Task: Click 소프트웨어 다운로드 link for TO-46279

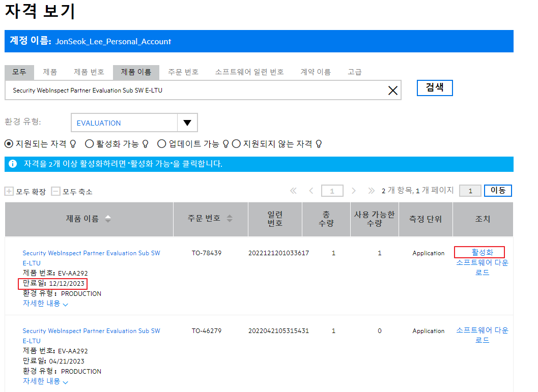Action: click(482, 335)
